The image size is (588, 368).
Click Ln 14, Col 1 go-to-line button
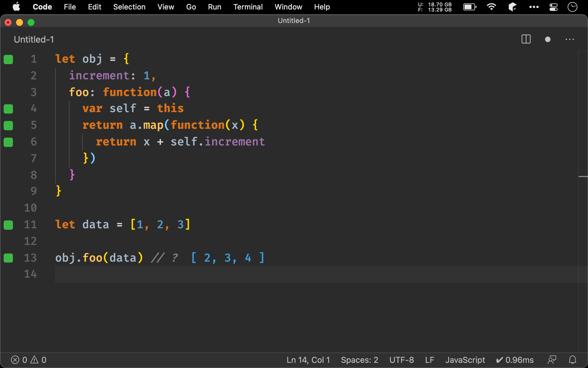pyautogui.click(x=308, y=360)
